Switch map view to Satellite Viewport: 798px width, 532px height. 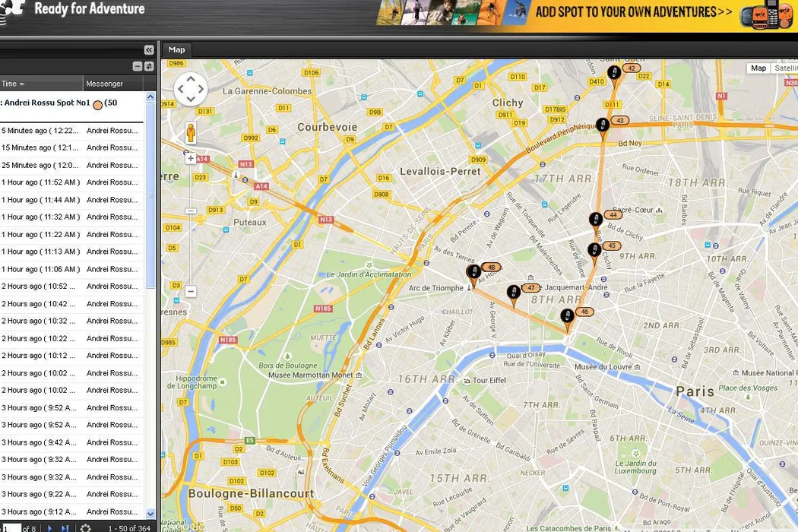784,68
